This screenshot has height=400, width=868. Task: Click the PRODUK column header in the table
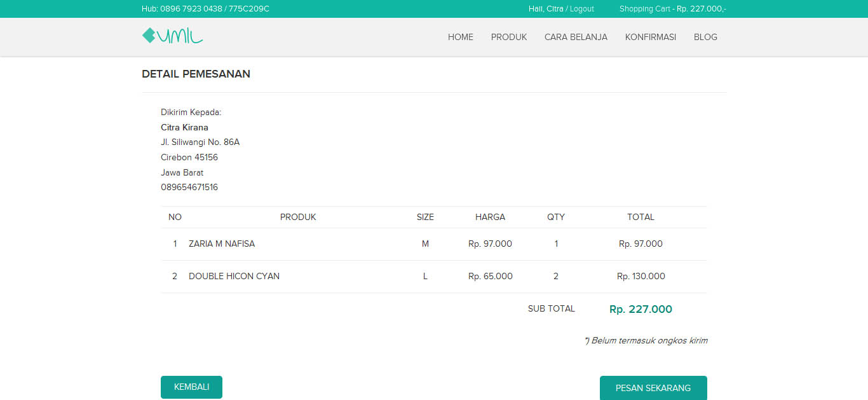coord(298,217)
